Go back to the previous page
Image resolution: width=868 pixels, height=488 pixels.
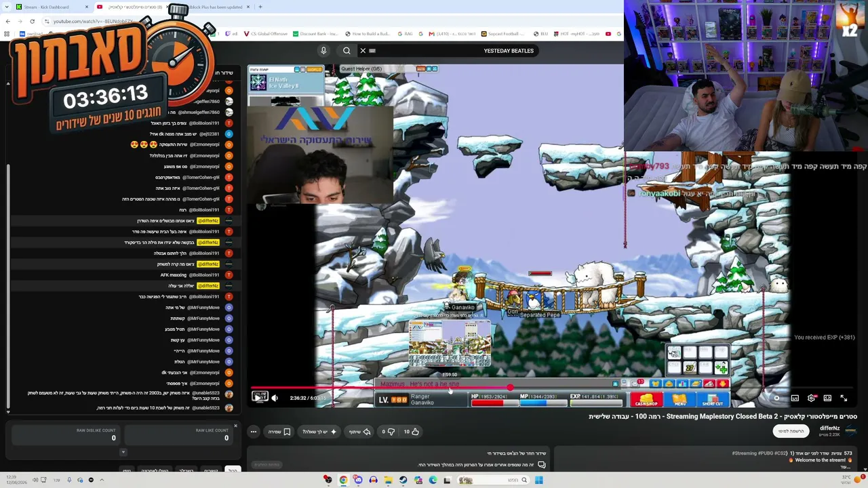click(7, 21)
